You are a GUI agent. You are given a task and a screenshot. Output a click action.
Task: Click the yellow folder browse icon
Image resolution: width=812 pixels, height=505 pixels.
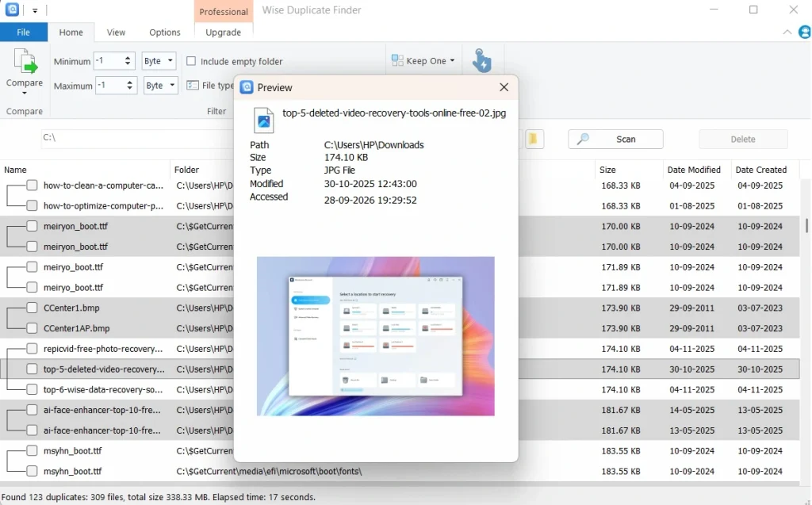tap(534, 139)
